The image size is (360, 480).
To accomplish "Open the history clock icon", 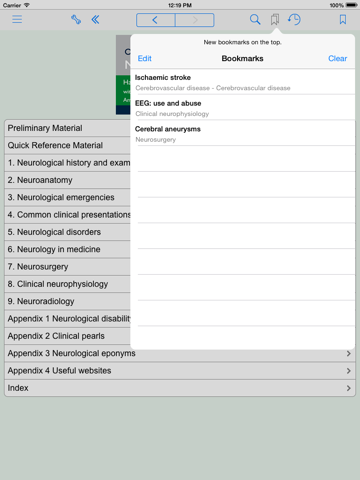I will pyautogui.click(x=294, y=20).
